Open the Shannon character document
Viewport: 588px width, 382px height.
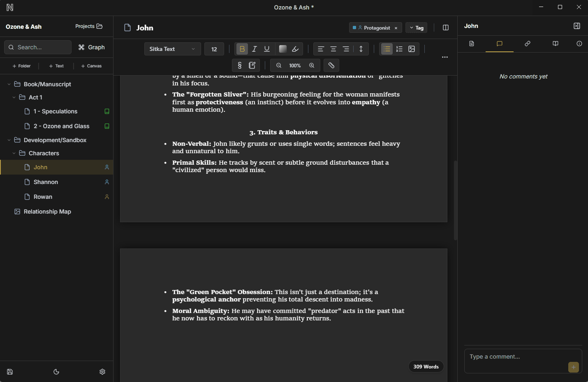(46, 182)
